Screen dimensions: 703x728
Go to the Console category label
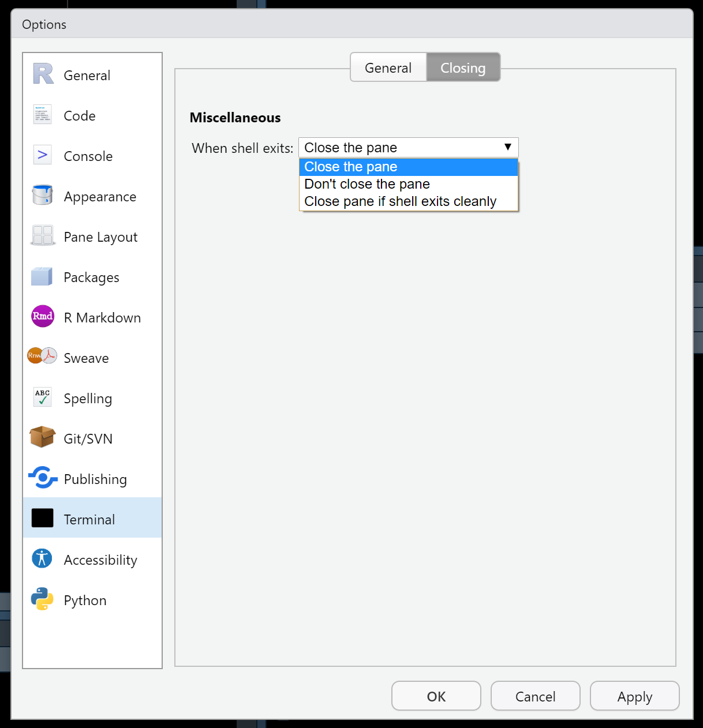[x=88, y=156]
